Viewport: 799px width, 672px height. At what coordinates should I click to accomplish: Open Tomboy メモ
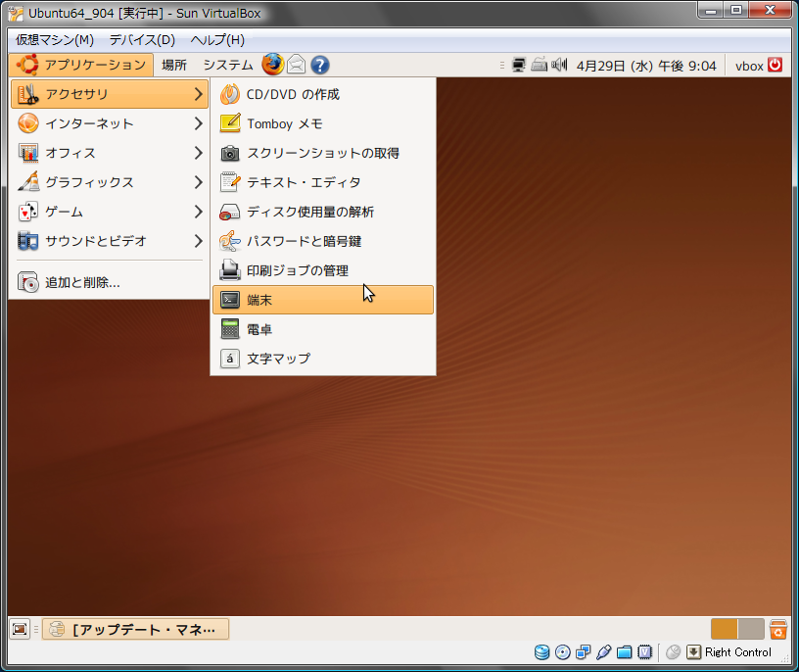tap(323, 123)
